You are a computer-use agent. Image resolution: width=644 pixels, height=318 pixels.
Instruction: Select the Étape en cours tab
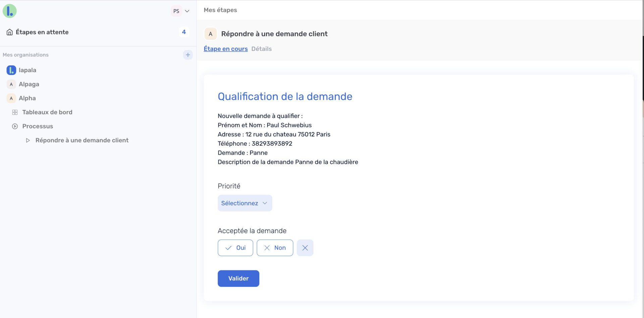tap(225, 49)
